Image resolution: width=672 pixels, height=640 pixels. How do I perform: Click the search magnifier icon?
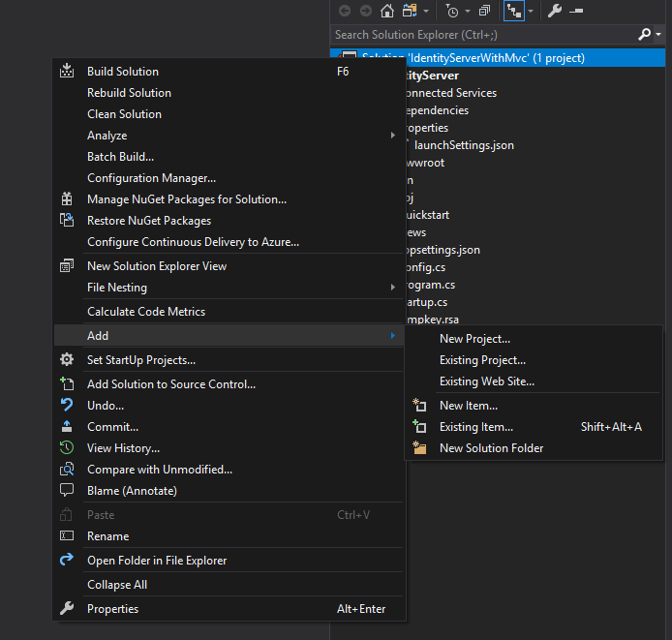pos(644,34)
